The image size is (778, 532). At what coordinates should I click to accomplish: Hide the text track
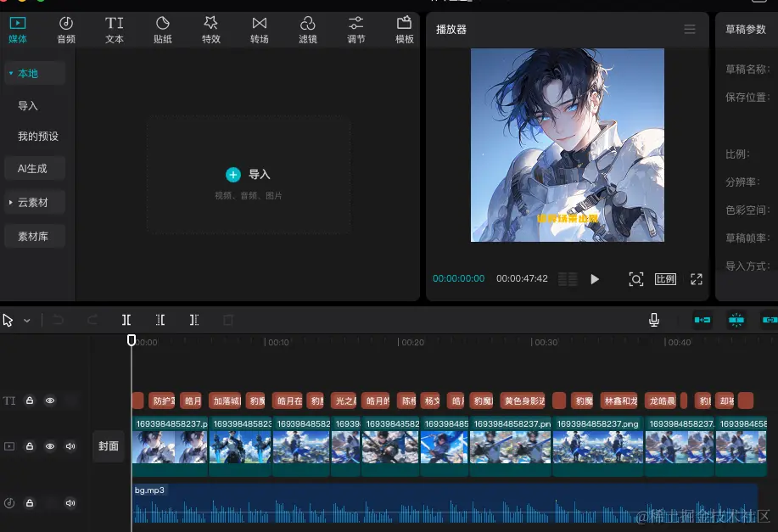(x=50, y=400)
